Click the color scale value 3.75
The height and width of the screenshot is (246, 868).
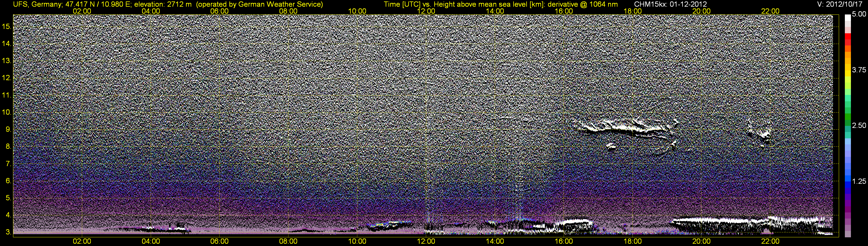coord(859,70)
